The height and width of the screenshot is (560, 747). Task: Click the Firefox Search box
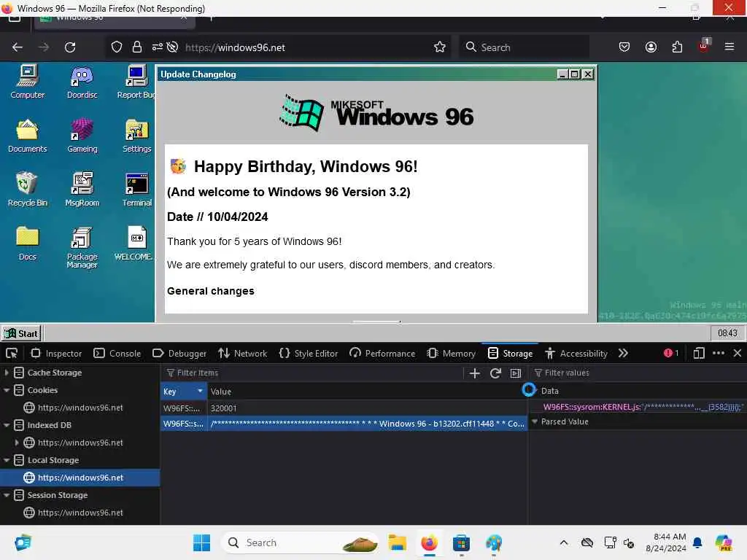point(524,47)
